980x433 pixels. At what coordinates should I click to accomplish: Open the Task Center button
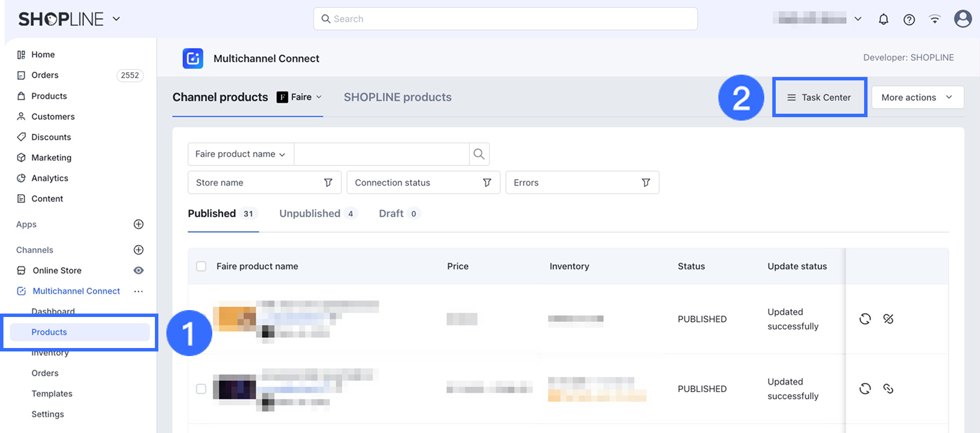(x=819, y=98)
